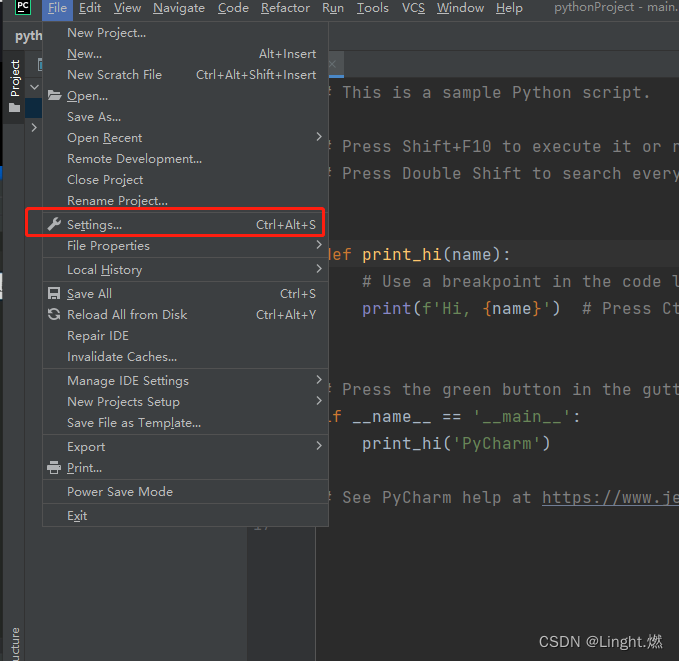
Task: Click the 'This is a sample Python script' comment
Action: click(x=490, y=92)
